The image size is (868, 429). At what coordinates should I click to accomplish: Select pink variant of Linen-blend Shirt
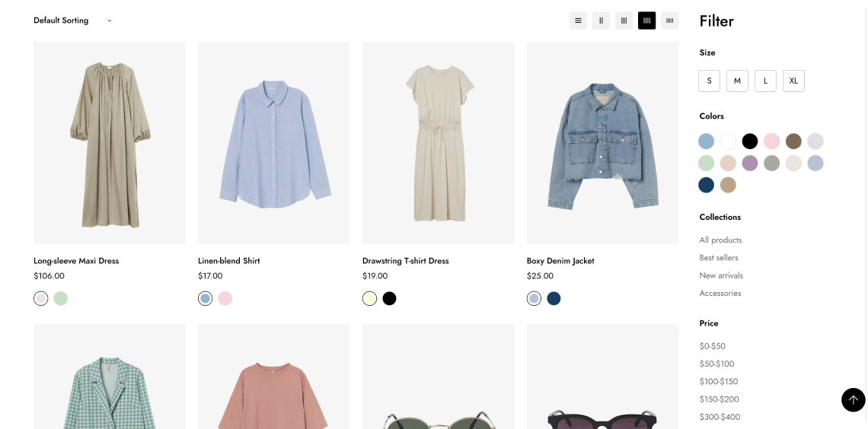[x=225, y=298]
